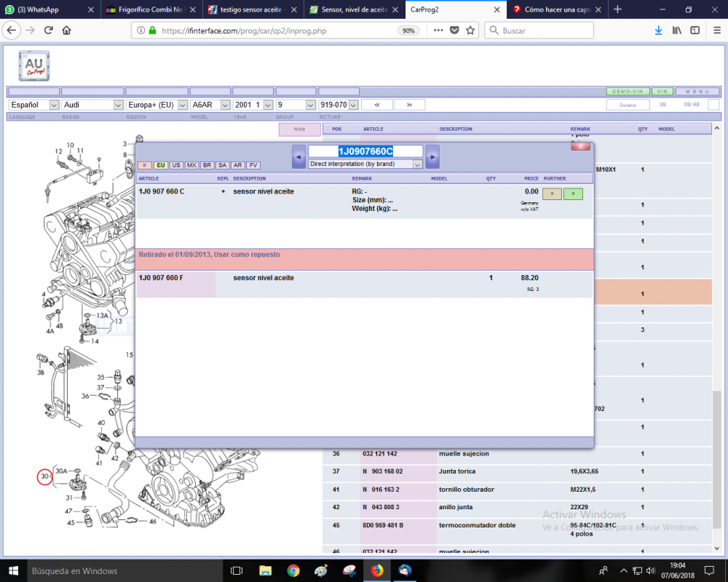This screenshot has height=582, width=728.
Task: Go to next article with popup right arrow
Action: [432, 157]
